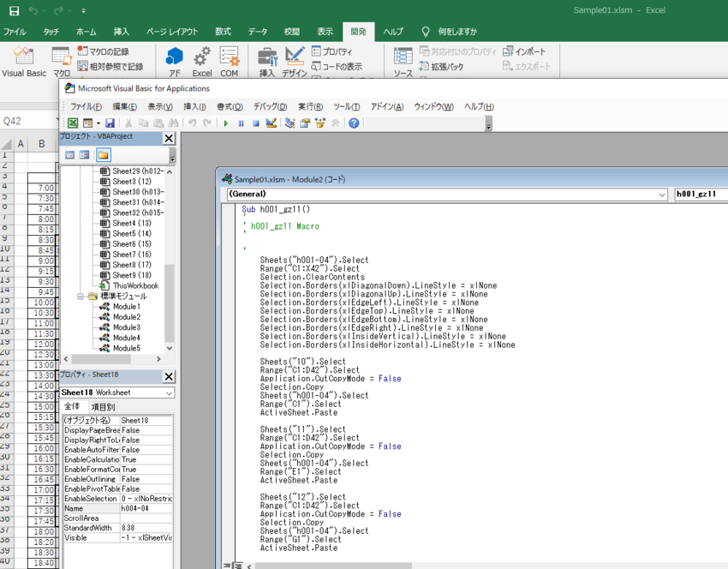
Task: Click XML Import (インポート) button
Action: (524, 51)
